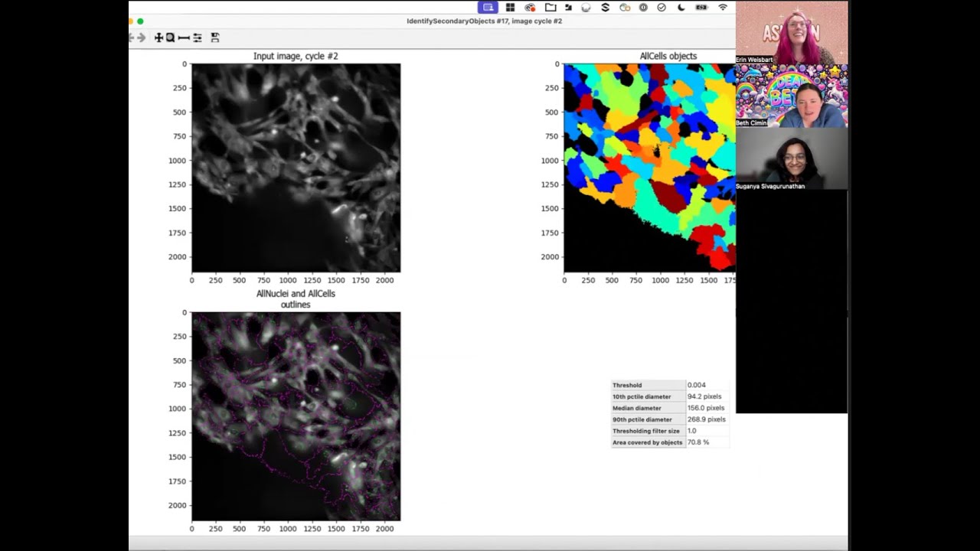This screenshot has width=980, height=551.
Task: Select Erin Weisbart's video tile
Action: tap(792, 32)
